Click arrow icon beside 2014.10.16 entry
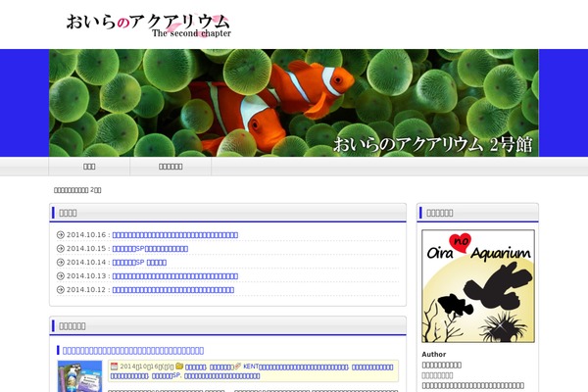The image size is (588, 392). pyautogui.click(x=61, y=235)
